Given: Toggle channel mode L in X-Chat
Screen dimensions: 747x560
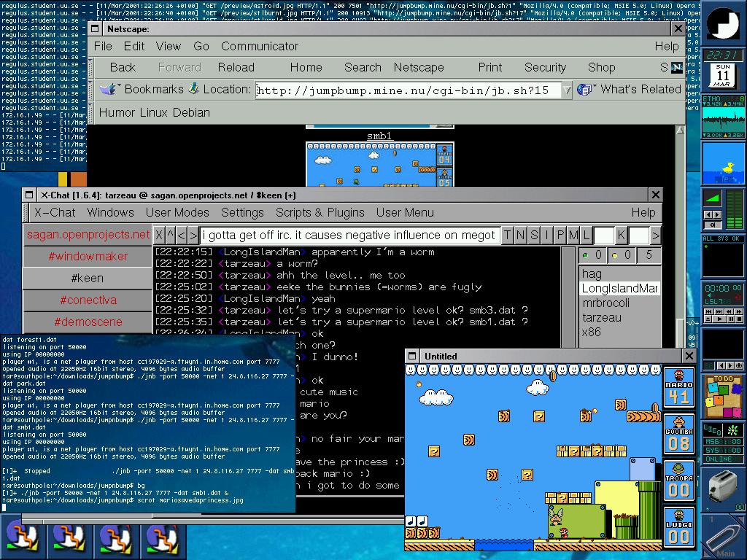Looking at the screenshot, I should tap(586, 236).
